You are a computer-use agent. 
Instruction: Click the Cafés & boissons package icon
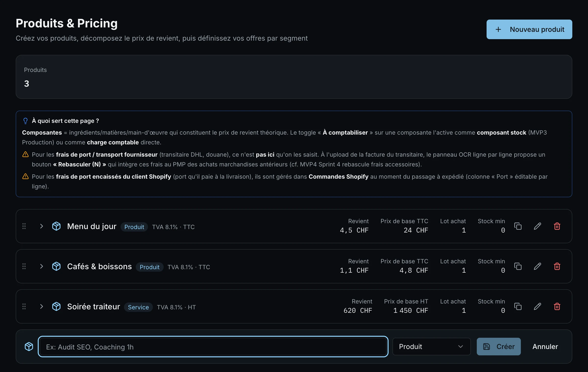tap(56, 266)
